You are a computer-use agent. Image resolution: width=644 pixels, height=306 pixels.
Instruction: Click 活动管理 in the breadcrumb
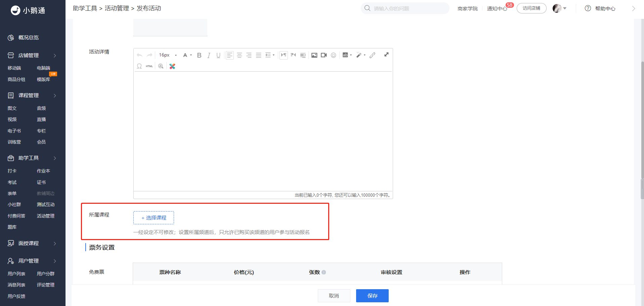[117, 8]
